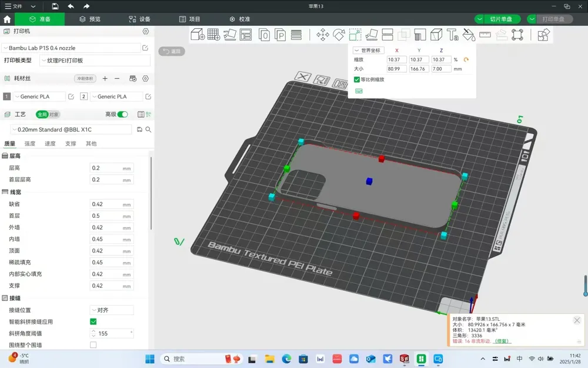Click the AMS sync filament icon
This screenshot has width=588, height=368.
click(x=133, y=78)
